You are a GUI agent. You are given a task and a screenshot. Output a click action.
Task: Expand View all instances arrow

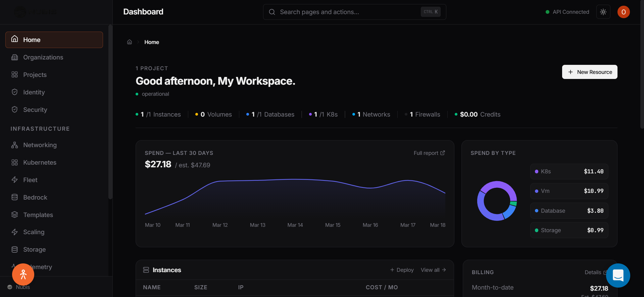(433, 270)
